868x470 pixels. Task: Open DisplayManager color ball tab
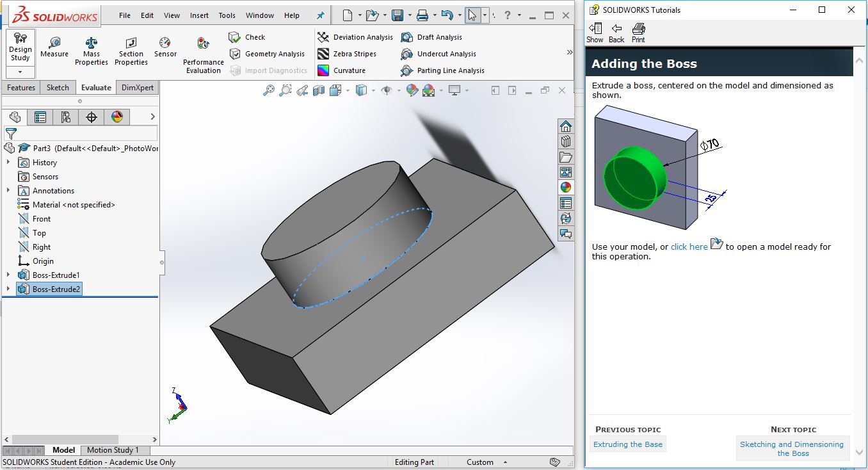[x=117, y=117]
